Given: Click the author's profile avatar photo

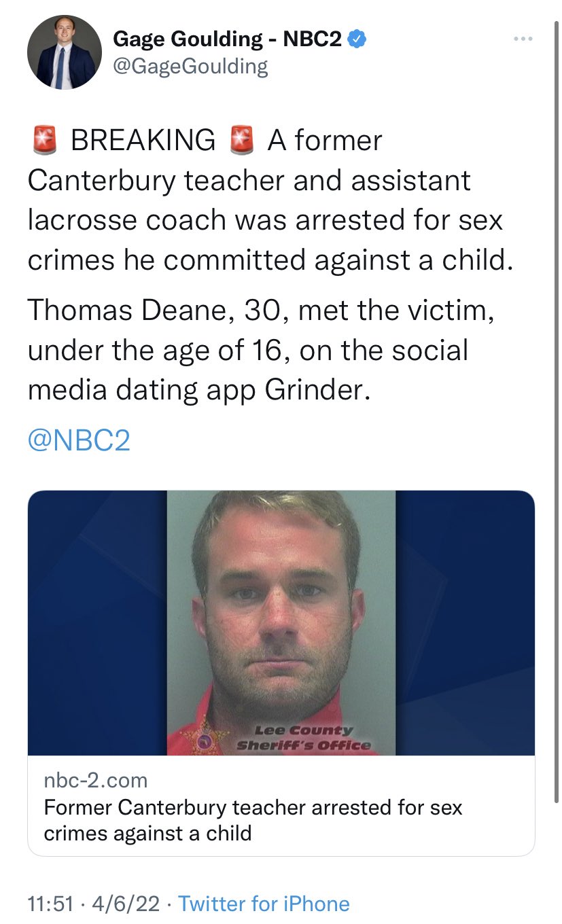Looking at the screenshot, I should [65, 52].
